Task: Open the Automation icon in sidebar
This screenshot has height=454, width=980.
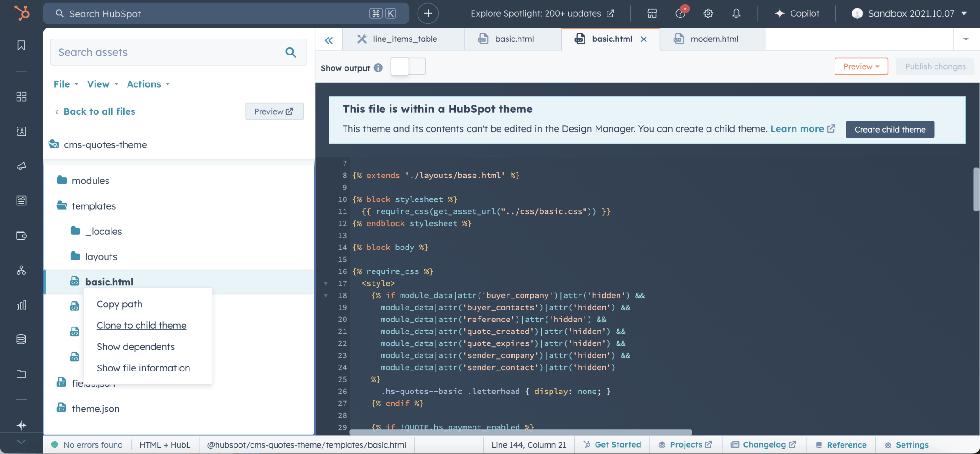Action: 21,270
